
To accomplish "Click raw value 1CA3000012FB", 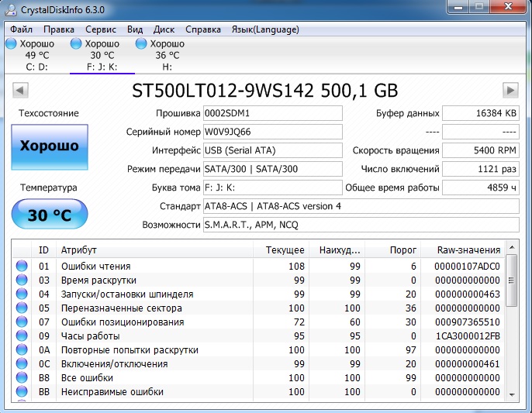I will coord(468,336).
